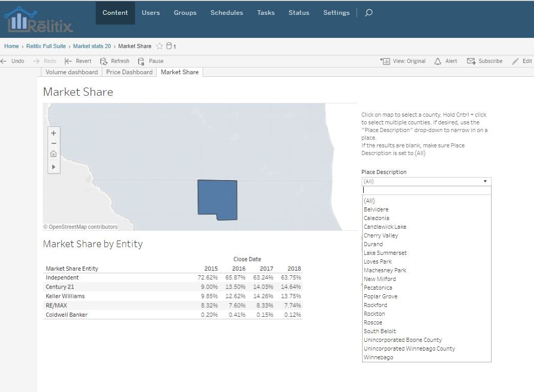The width and height of the screenshot is (534, 392).
Task: Switch to the Volume dashboard tab
Action: click(x=72, y=72)
